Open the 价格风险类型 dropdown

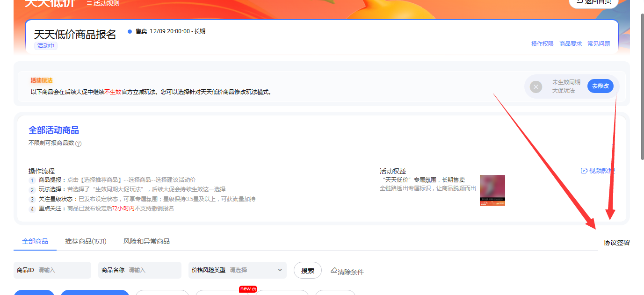pos(237,270)
